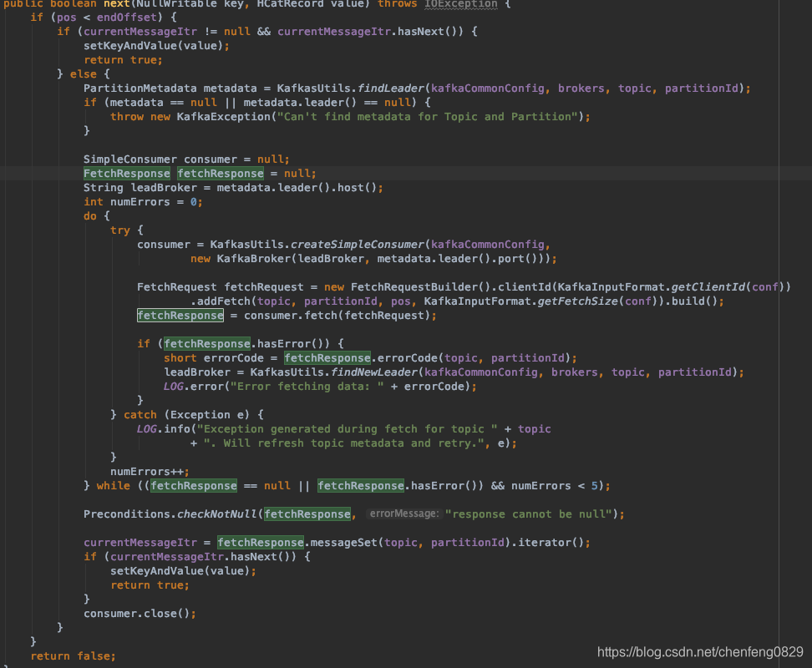This screenshot has height=668, width=812.
Task: Click the string "Error fetching data: "
Action: [x=307, y=387]
